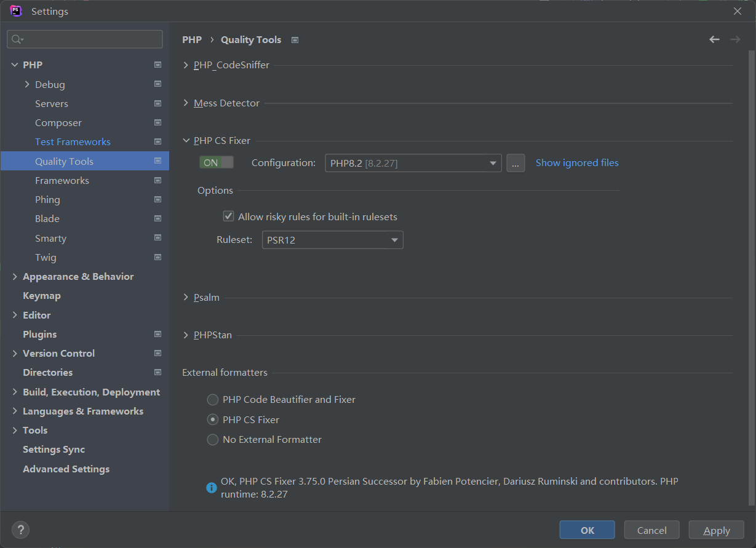Expand Languages & Frameworks group
Screen dimensions: 756x548
15,411
